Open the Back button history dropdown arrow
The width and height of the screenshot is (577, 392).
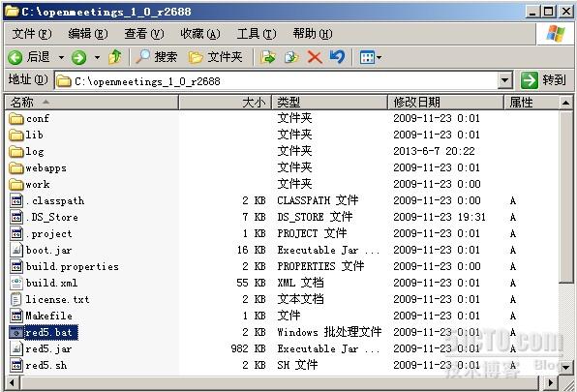(x=61, y=57)
